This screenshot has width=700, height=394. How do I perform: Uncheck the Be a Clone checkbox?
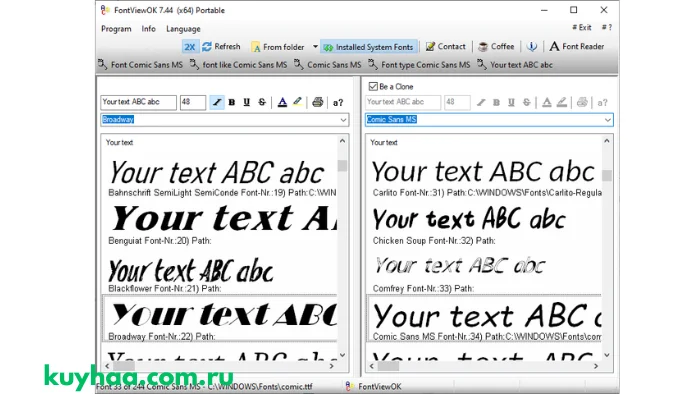(x=373, y=86)
